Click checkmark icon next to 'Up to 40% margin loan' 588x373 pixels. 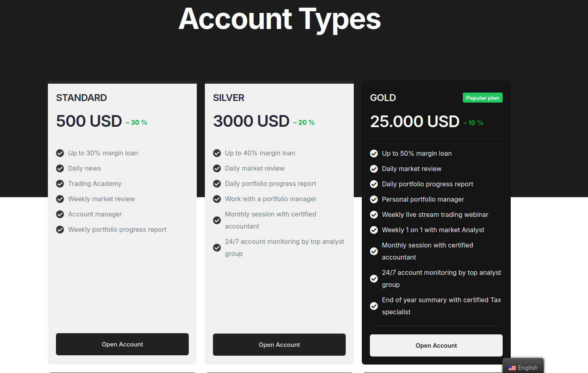coord(217,153)
